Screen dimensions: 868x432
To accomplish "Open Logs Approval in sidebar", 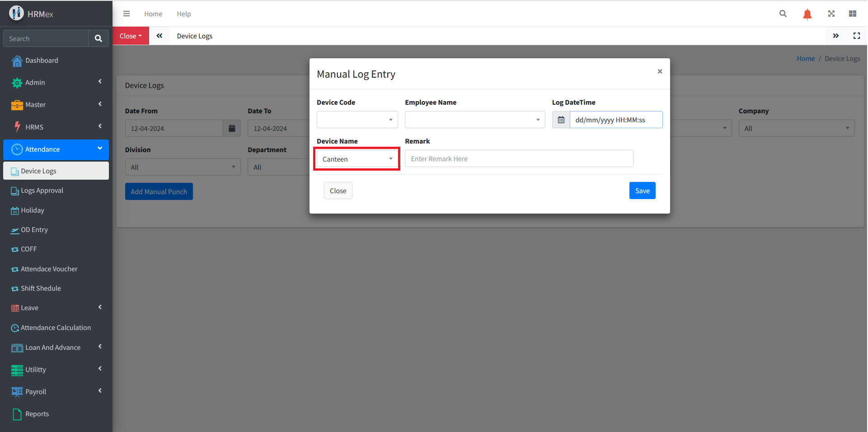I will (x=42, y=190).
